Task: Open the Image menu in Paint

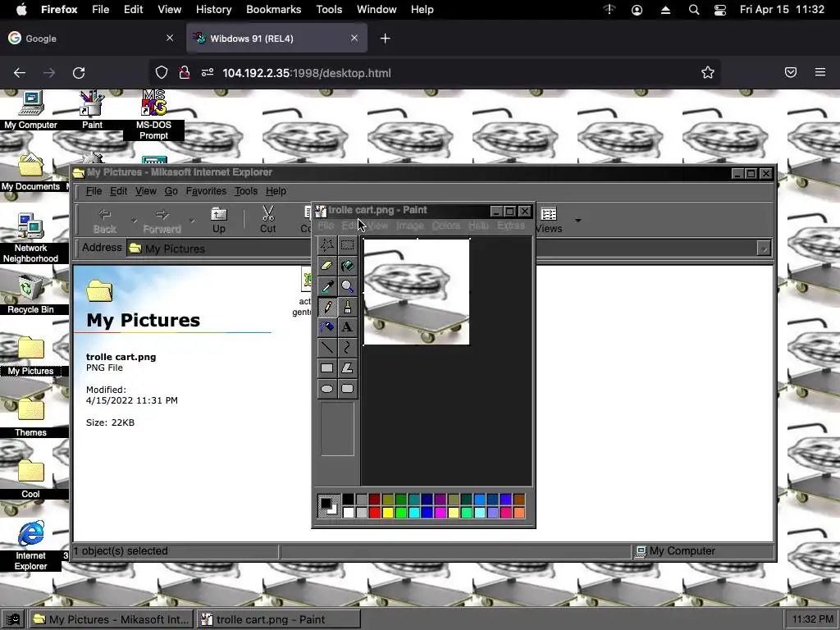Action: point(409,226)
